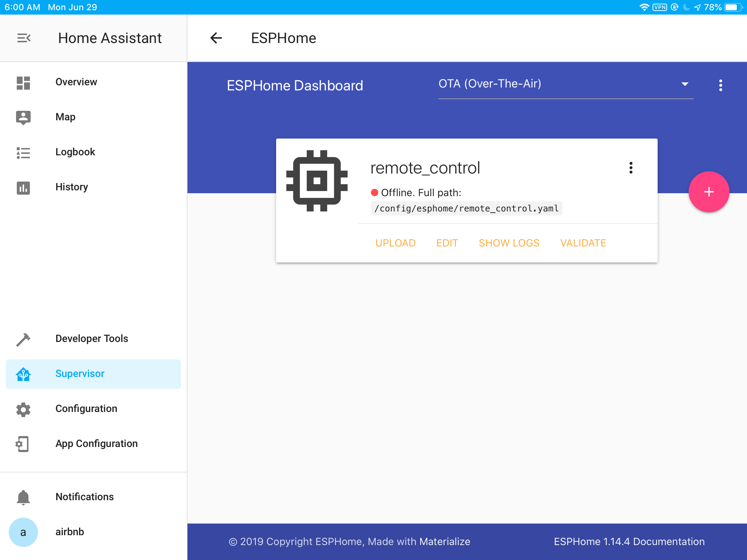Open the Materialize link in footer
The height and width of the screenshot is (560, 747).
[445, 542]
